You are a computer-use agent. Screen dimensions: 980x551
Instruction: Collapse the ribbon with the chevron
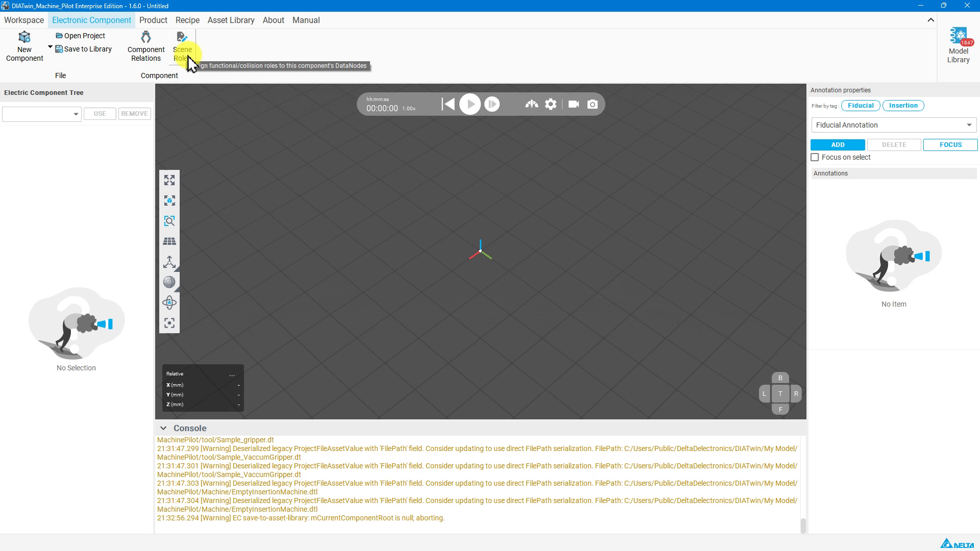click(x=930, y=20)
